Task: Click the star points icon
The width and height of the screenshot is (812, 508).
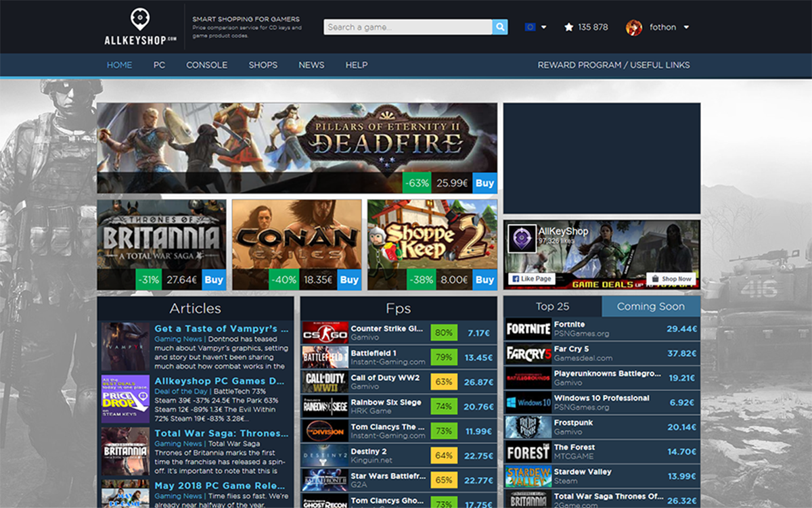Action: (x=568, y=27)
